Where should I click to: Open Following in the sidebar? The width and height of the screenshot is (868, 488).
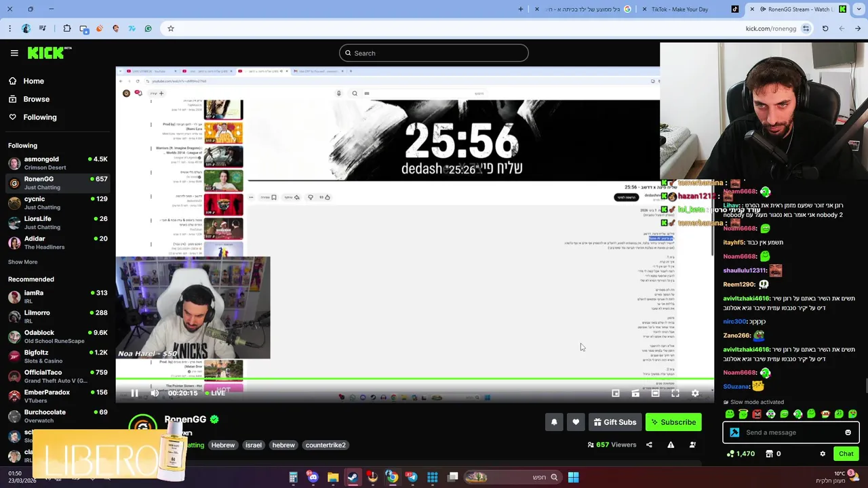coord(33,117)
